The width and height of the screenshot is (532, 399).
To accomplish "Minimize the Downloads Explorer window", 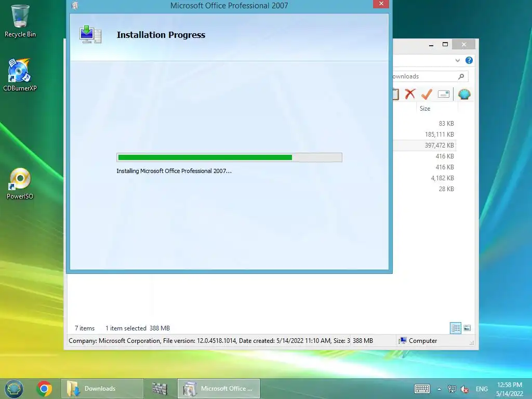I will click(x=431, y=45).
